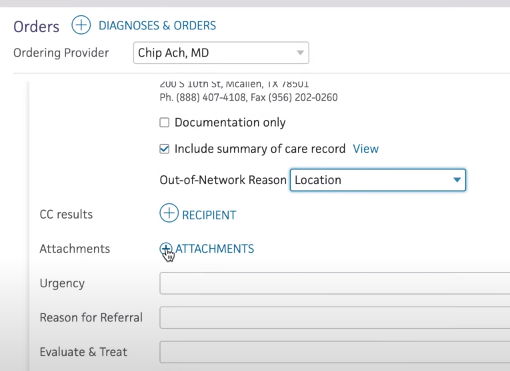Click the ATTACHMENTS label text
Image resolution: width=510 pixels, height=371 pixels.
(215, 249)
